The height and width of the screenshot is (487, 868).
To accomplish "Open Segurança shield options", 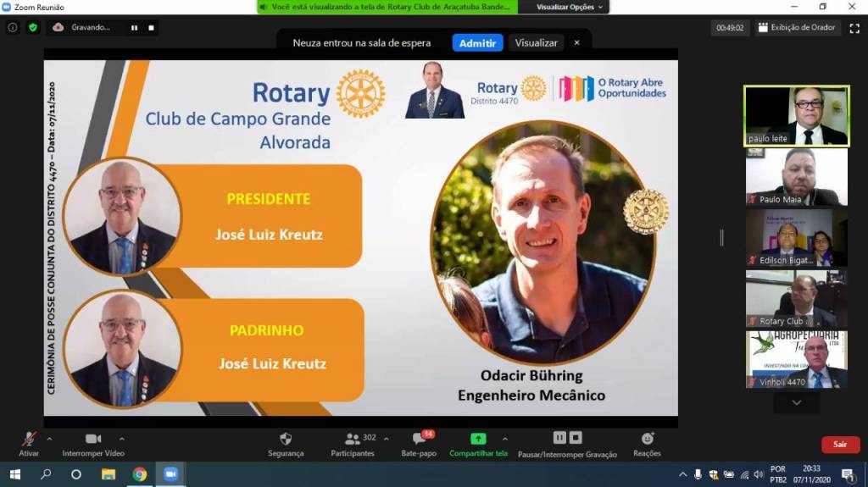I will (x=286, y=443).
